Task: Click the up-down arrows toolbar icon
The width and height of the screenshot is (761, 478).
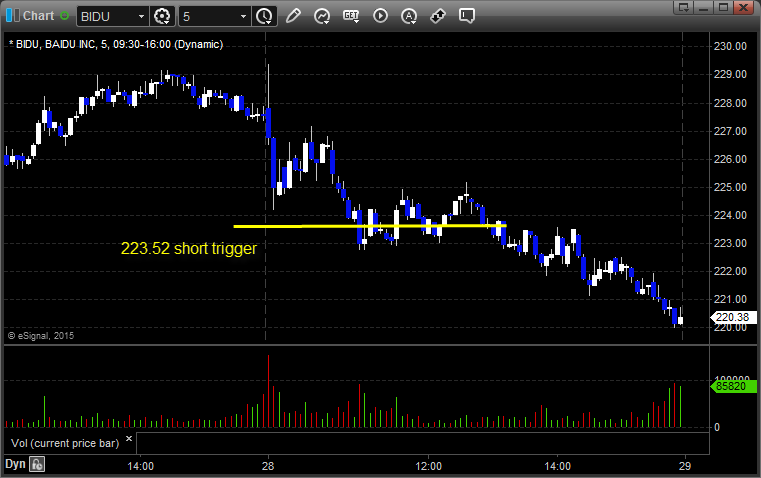Action: pyautogui.click(x=438, y=16)
